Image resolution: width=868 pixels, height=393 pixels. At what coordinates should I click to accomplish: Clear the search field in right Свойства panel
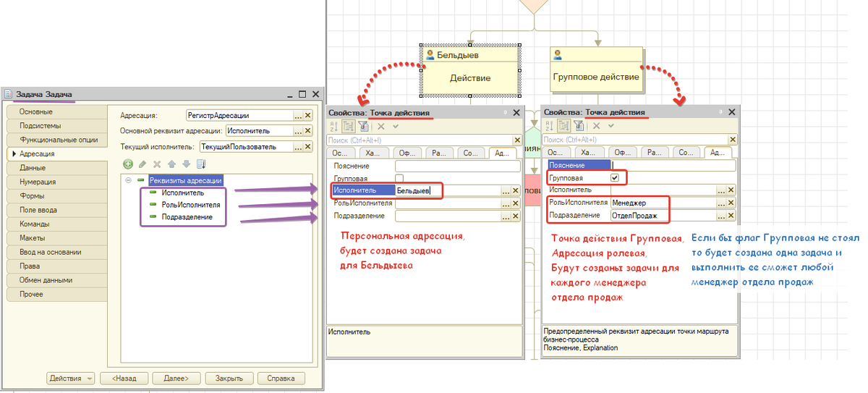[x=732, y=140]
